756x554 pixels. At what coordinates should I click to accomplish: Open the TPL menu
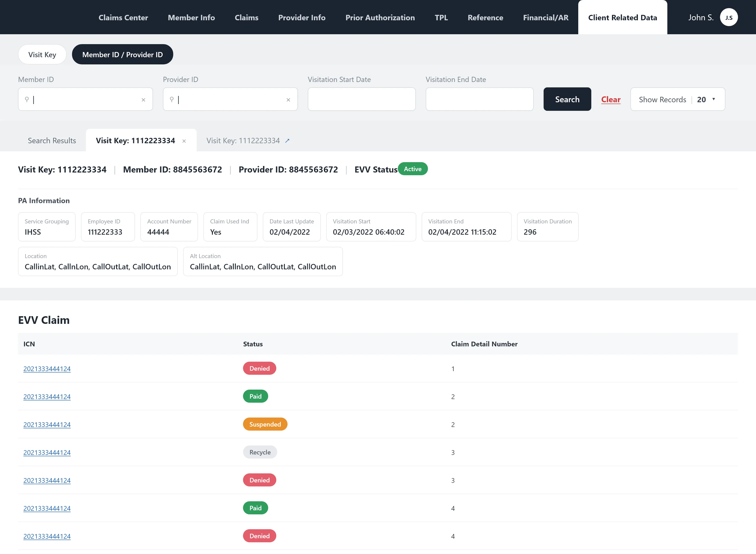click(x=441, y=17)
